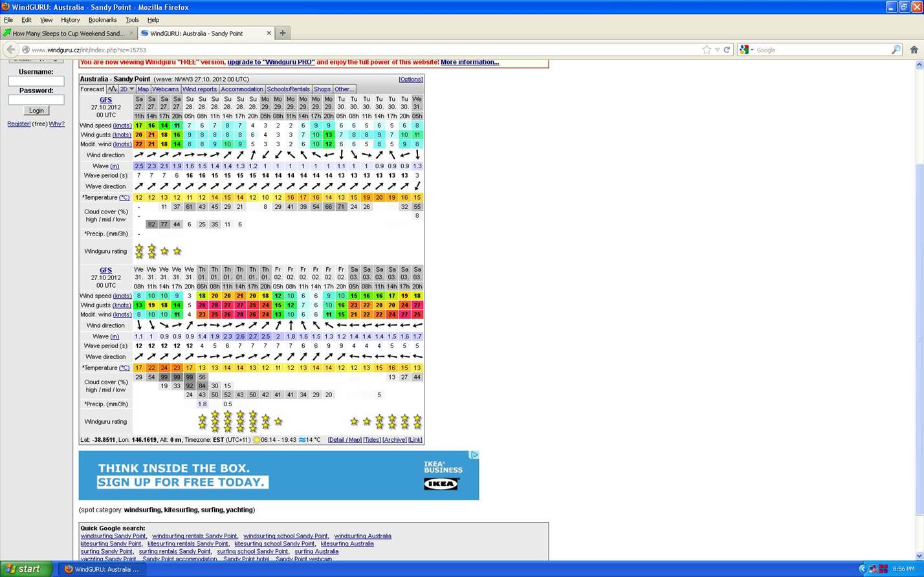Click into the Username input field
Viewport: 924px width, 577px height.
click(36, 81)
